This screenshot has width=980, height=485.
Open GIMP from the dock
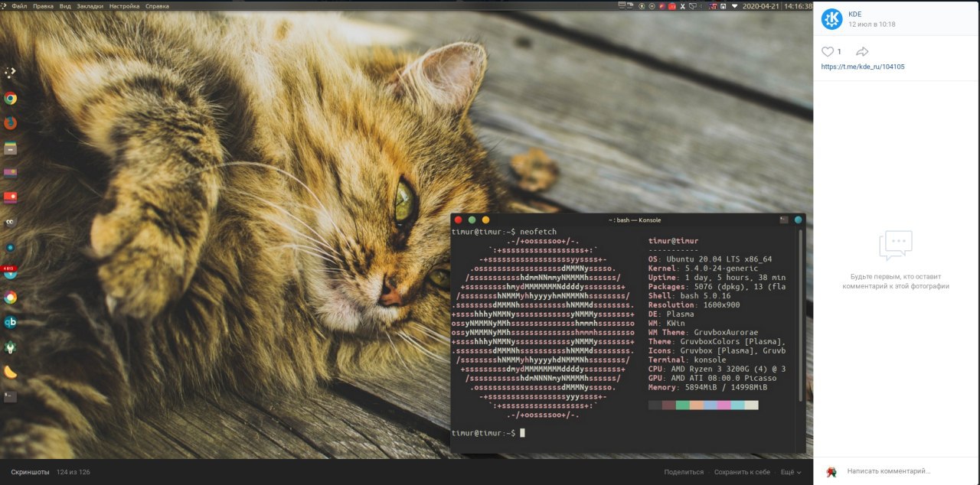tap(10, 223)
